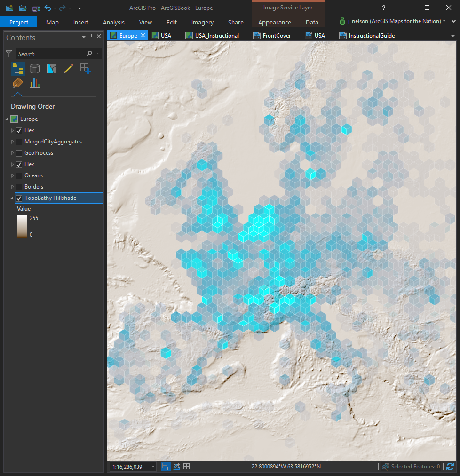The image size is (460, 476).
Task: Select List By Drawing Order icon
Action: (x=17, y=69)
